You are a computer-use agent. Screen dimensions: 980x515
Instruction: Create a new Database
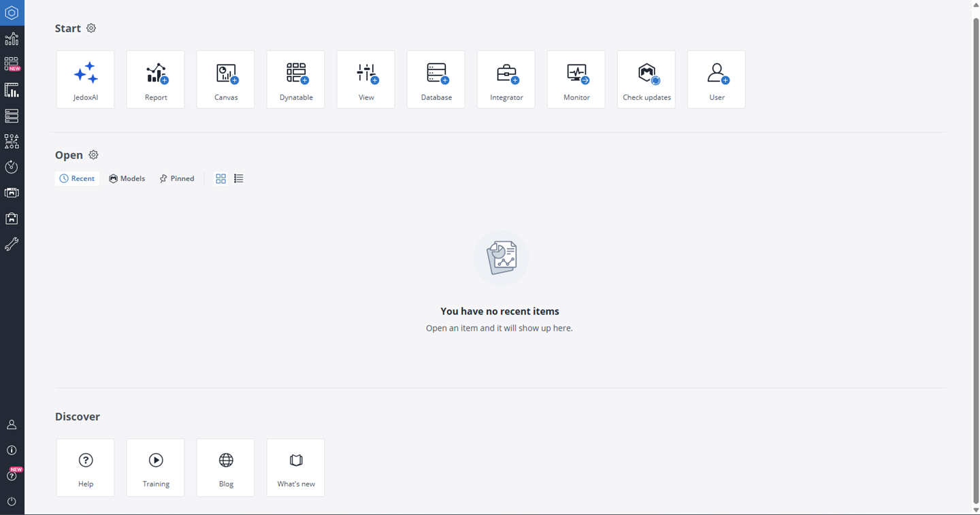[436, 80]
